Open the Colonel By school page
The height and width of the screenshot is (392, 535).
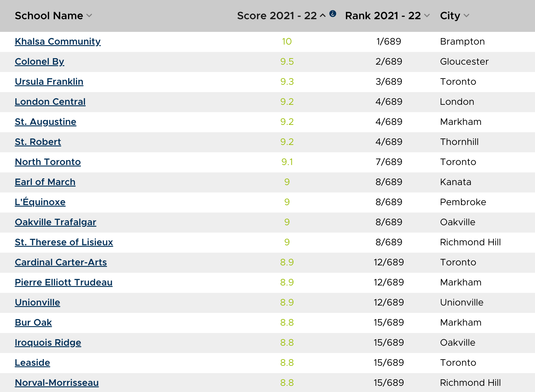(39, 62)
